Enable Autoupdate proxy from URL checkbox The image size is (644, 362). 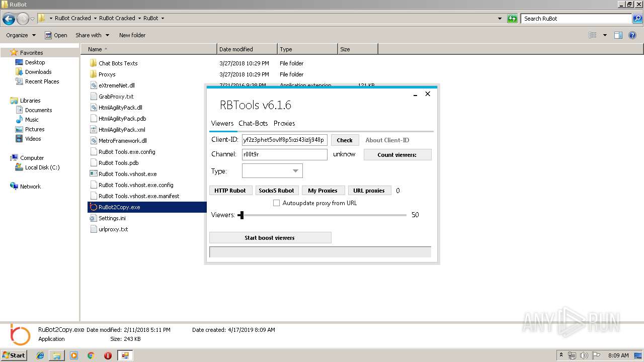point(276,203)
